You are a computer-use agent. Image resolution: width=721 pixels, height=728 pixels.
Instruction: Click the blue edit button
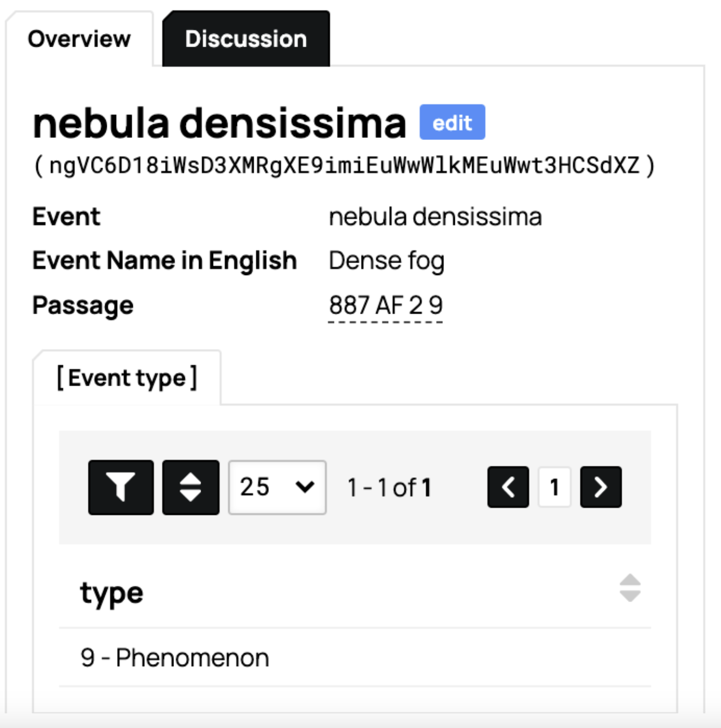coord(452,123)
